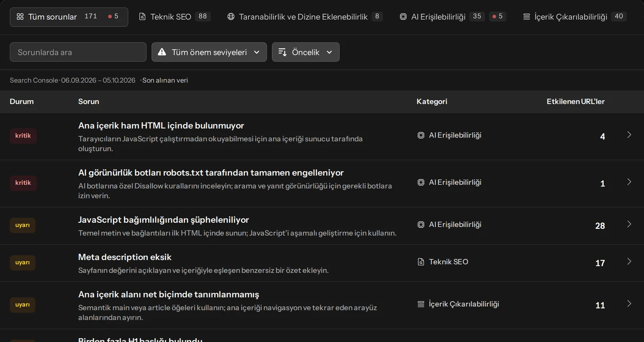Expand the Meta description eksik row chevron
The width and height of the screenshot is (644, 342).
[629, 261]
